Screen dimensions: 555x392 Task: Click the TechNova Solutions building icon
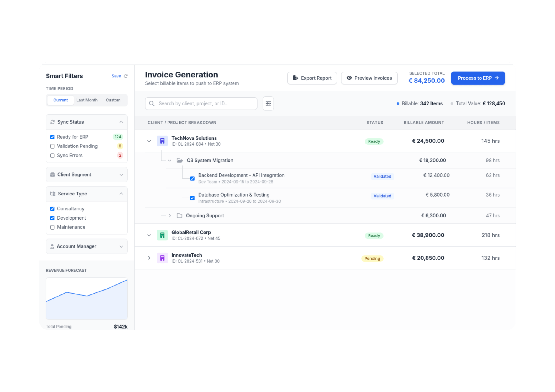pyautogui.click(x=162, y=141)
